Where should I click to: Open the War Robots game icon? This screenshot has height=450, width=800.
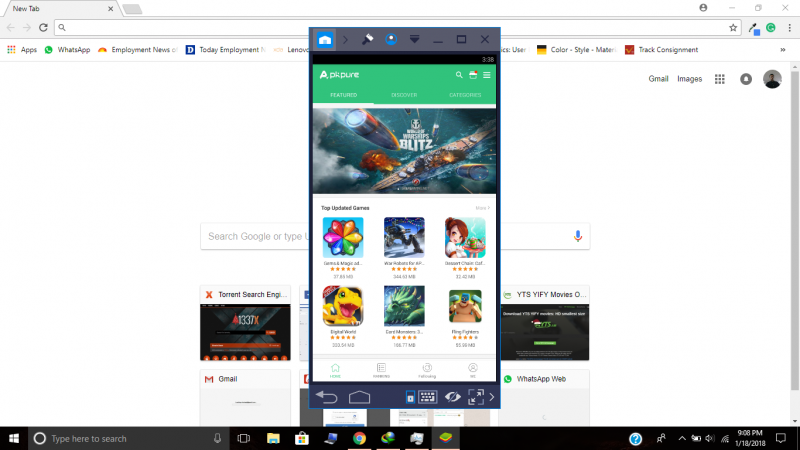404,237
